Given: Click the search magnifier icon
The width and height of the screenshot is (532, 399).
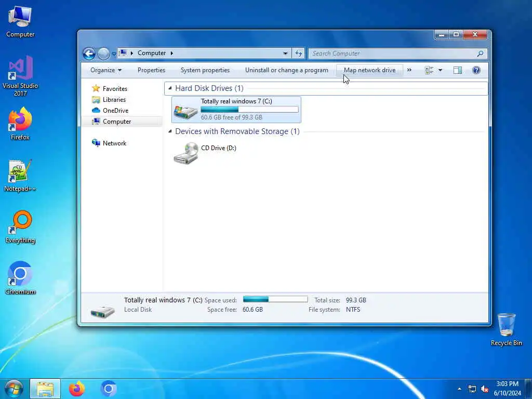Looking at the screenshot, I should tap(480, 54).
